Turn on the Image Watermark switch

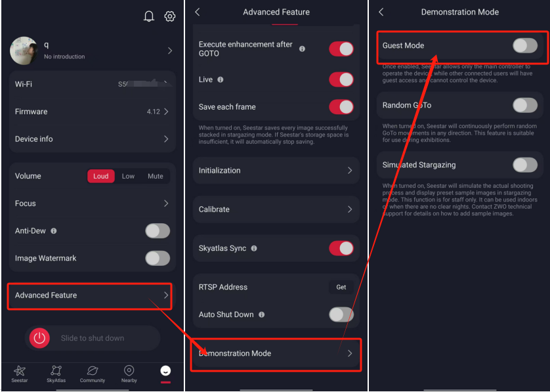158,258
